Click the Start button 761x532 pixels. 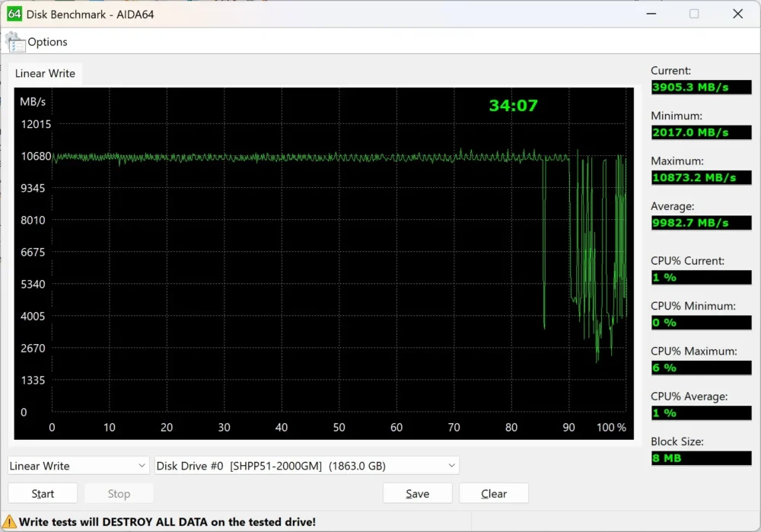pyautogui.click(x=43, y=494)
